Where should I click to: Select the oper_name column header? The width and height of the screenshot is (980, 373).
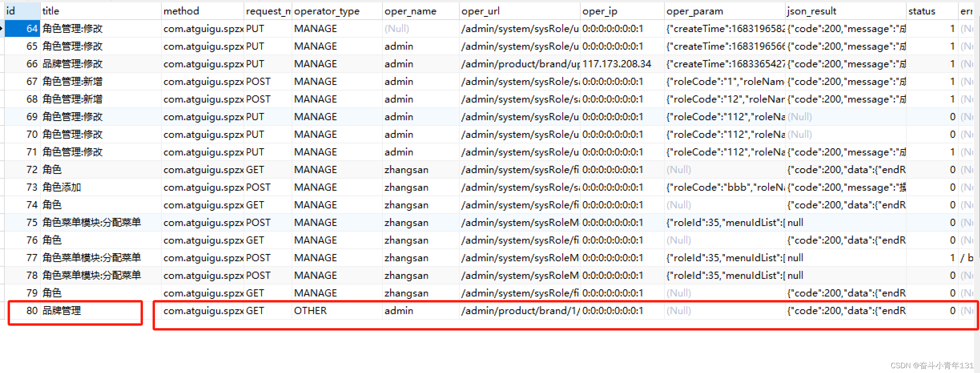click(x=421, y=11)
